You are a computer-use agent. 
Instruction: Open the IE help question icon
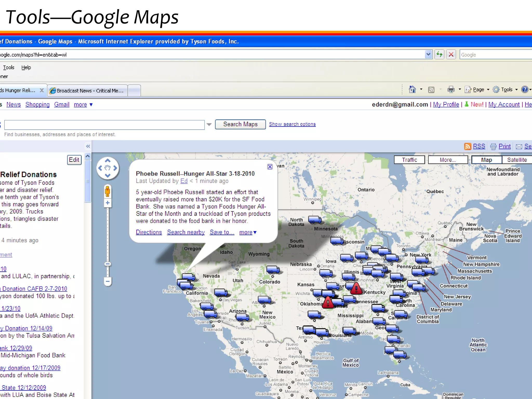[525, 89]
